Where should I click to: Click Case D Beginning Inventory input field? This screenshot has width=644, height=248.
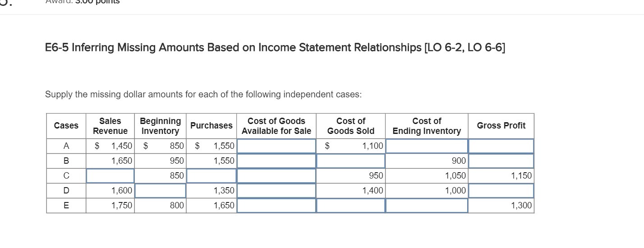pos(160,191)
